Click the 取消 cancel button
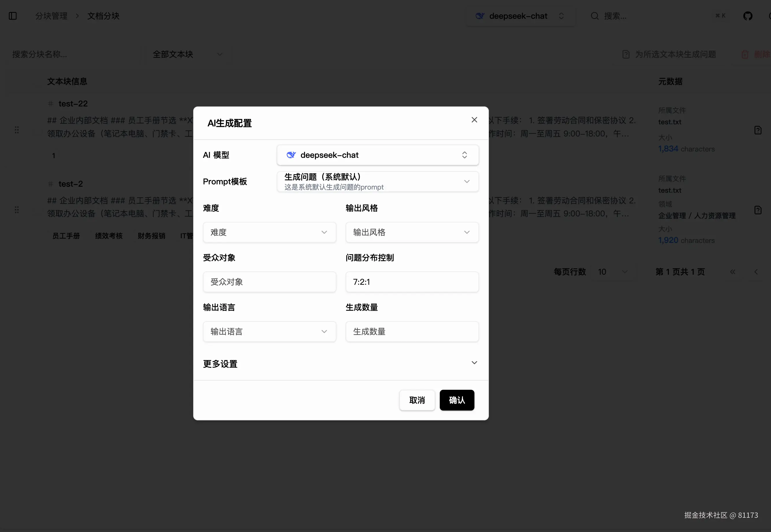The width and height of the screenshot is (771, 532). 417,400
